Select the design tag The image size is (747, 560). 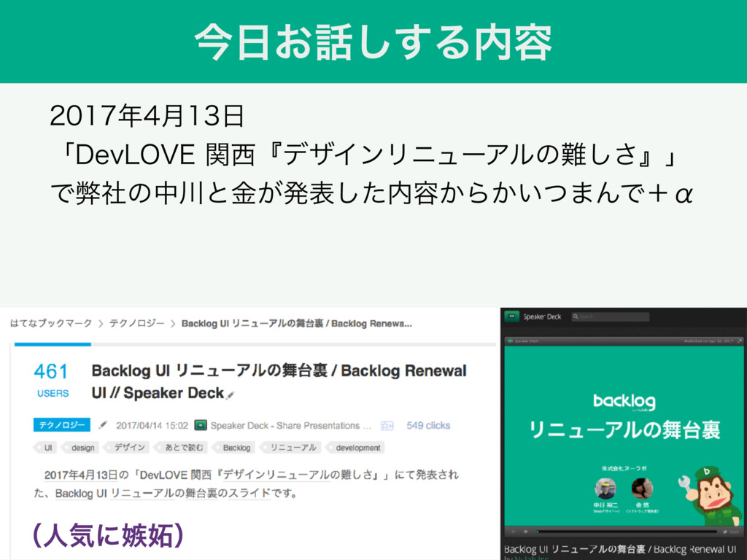pyautogui.click(x=81, y=448)
